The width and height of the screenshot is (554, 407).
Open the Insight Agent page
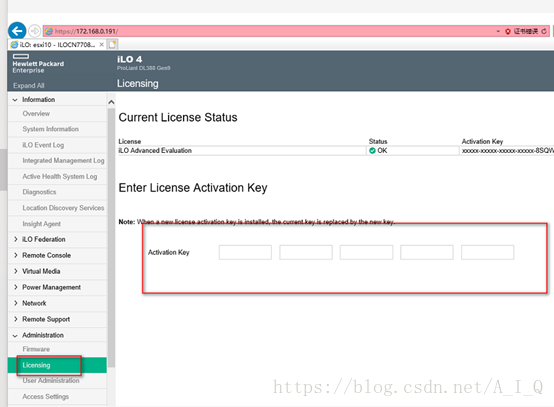[x=41, y=224]
